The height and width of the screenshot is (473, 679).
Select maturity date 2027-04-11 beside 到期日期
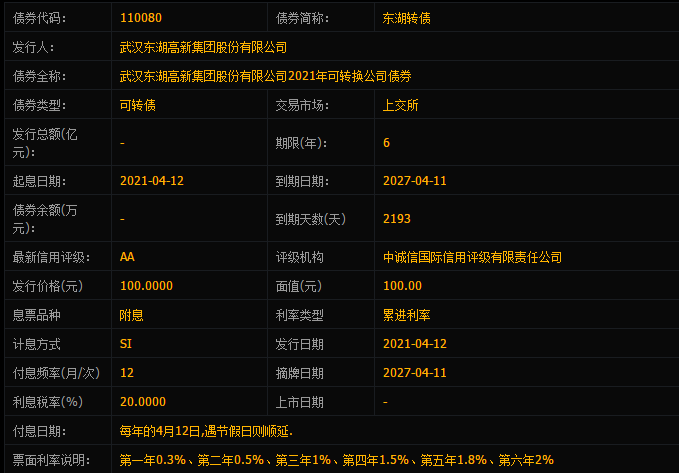pos(414,181)
